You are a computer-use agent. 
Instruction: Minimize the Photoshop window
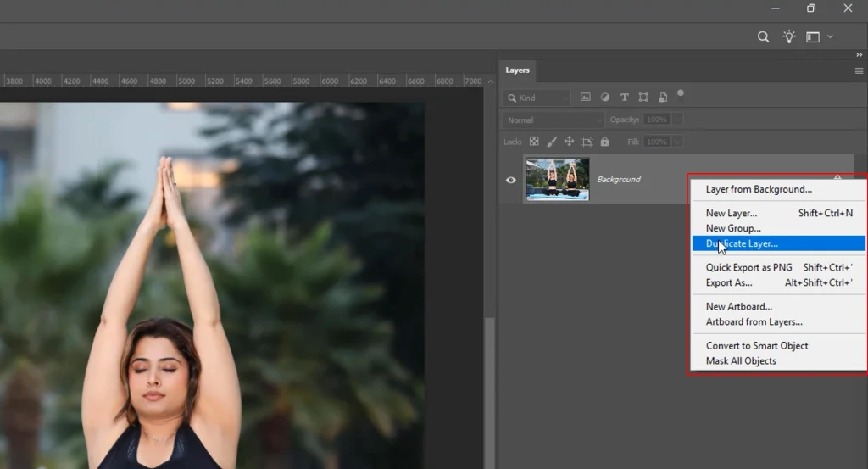pos(775,8)
